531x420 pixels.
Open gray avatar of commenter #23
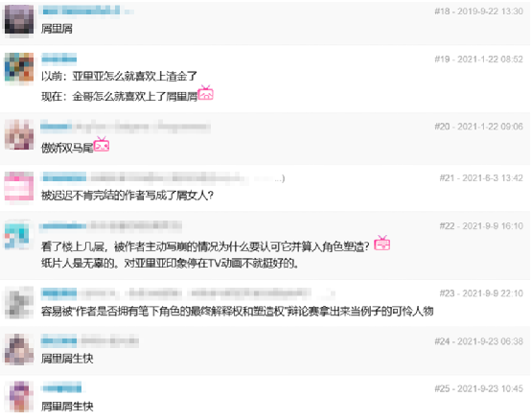[19, 302]
